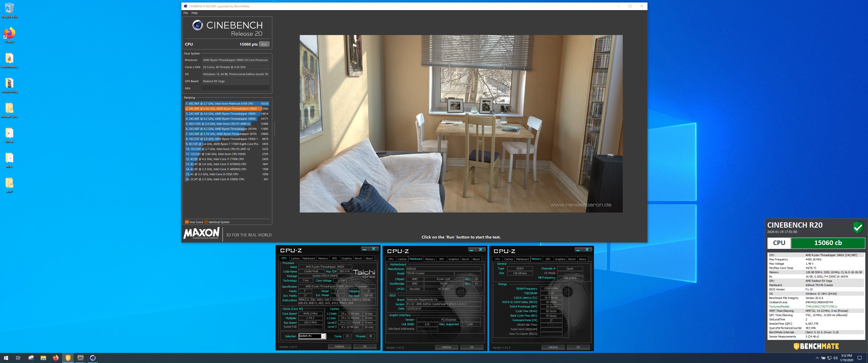Click Validate in the right CPU-Z window

[x=553, y=347]
